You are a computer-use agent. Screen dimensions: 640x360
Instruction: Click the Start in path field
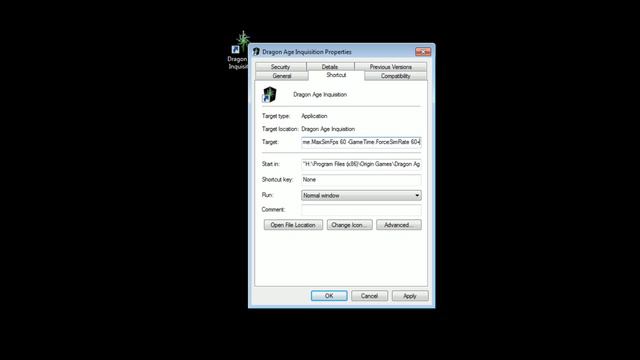pyautogui.click(x=361, y=164)
